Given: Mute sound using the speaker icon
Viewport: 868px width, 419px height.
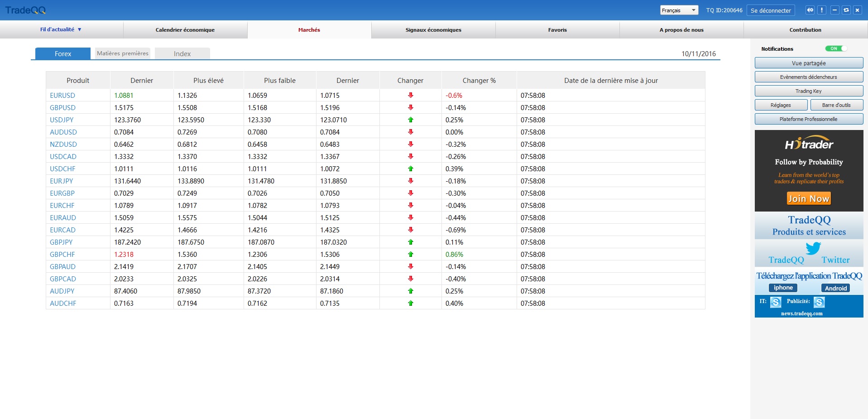Looking at the screenshot, I should pos(810,10).
